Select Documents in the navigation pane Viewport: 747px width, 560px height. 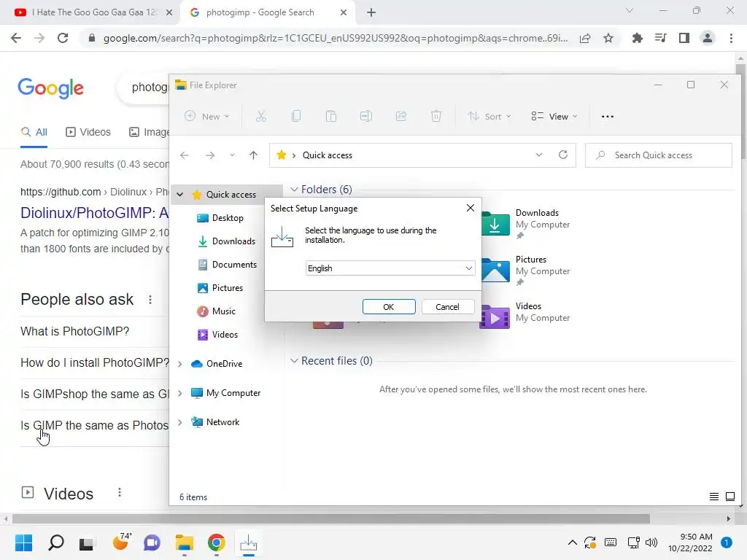(x=234, y=264)
